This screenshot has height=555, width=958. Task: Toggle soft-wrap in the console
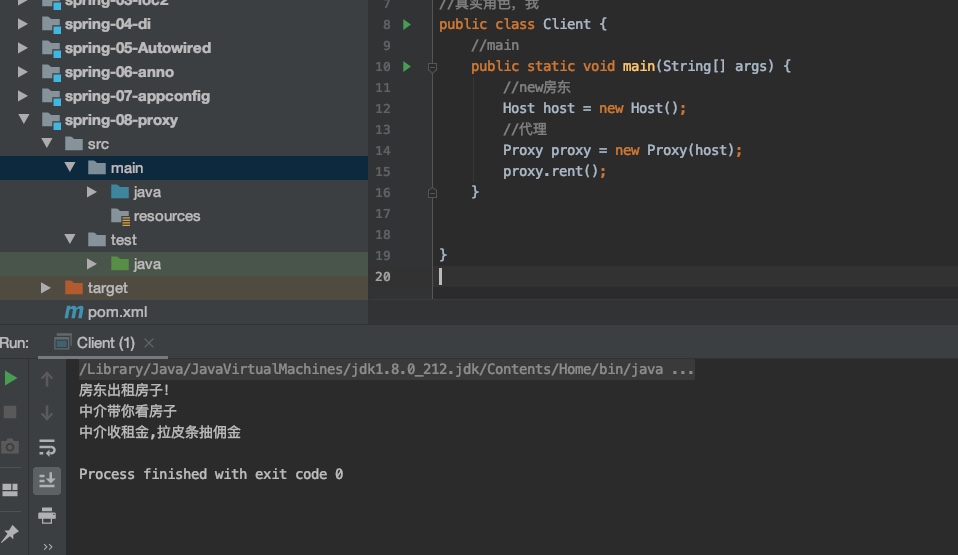pos(47,447)
